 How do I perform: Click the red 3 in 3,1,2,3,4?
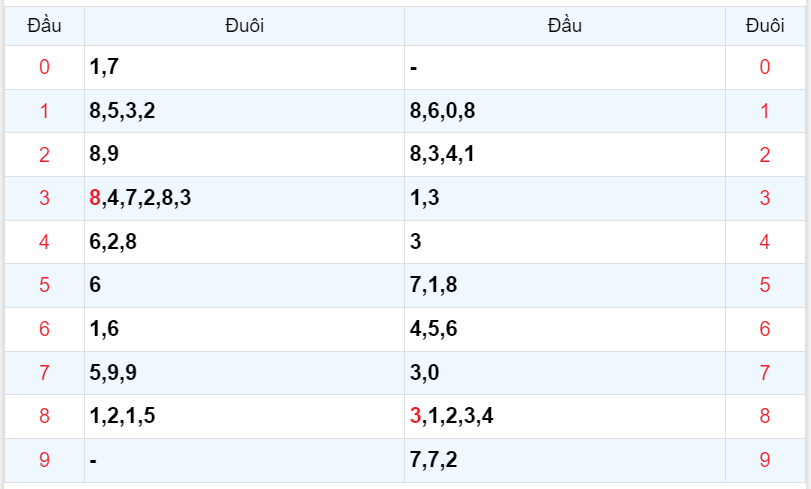[x=416, y=416]
